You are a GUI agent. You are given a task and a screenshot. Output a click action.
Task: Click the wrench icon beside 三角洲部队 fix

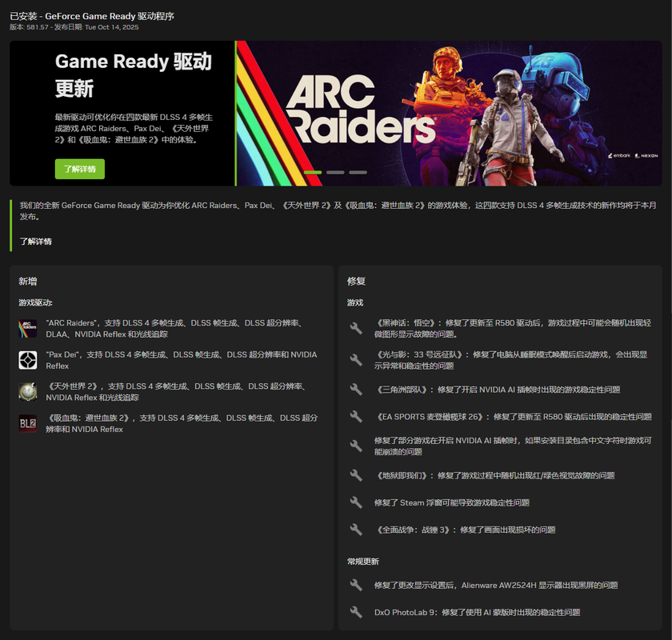356,390
